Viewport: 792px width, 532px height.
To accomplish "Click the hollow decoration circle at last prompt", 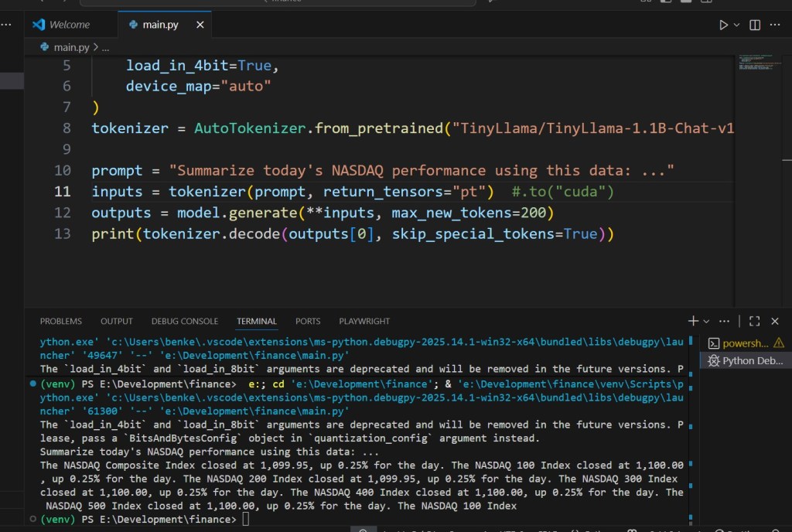I will 32,519.
